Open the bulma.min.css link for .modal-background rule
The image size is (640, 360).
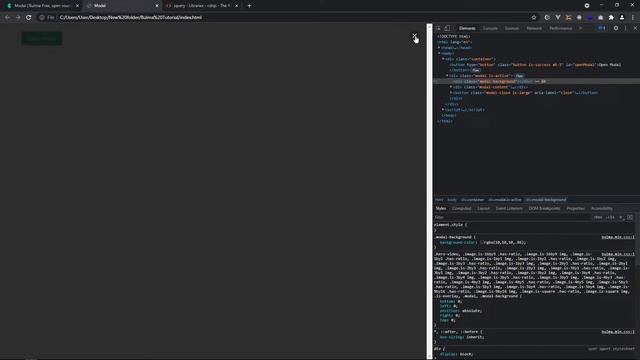tap(618, 237)
